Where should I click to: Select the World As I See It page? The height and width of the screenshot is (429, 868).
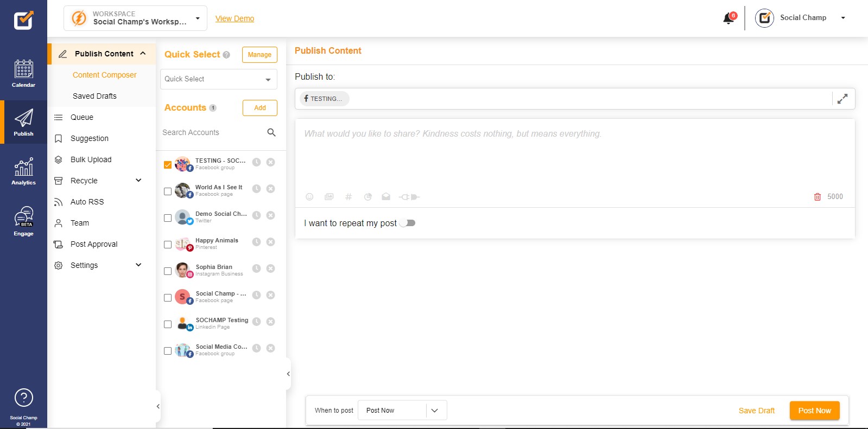tap(168, 191)
